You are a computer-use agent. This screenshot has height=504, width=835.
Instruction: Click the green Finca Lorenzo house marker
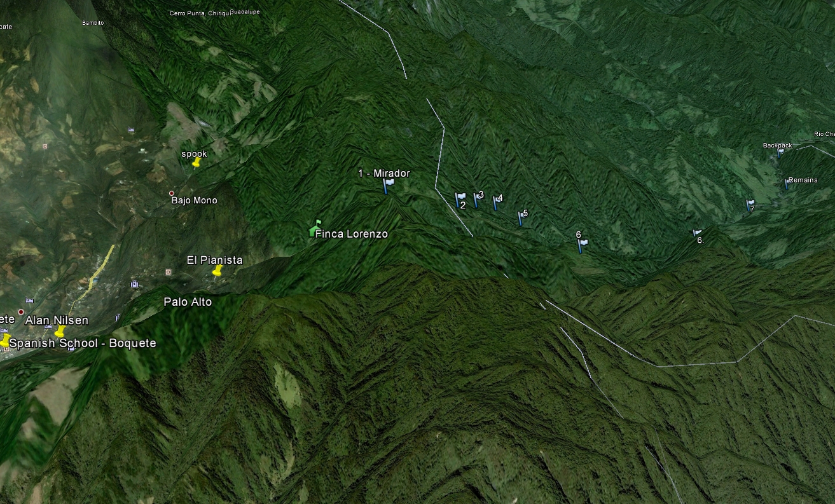314,229
